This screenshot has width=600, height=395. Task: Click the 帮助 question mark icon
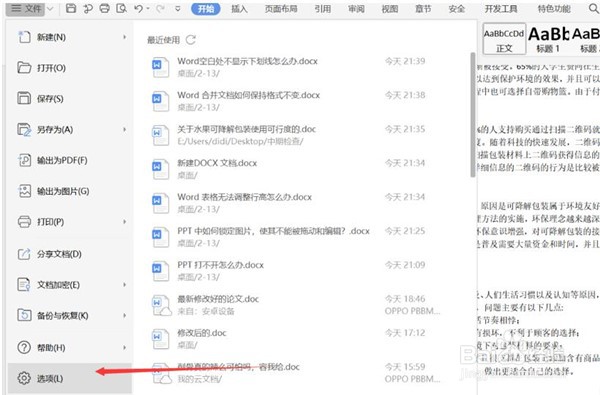24,348
